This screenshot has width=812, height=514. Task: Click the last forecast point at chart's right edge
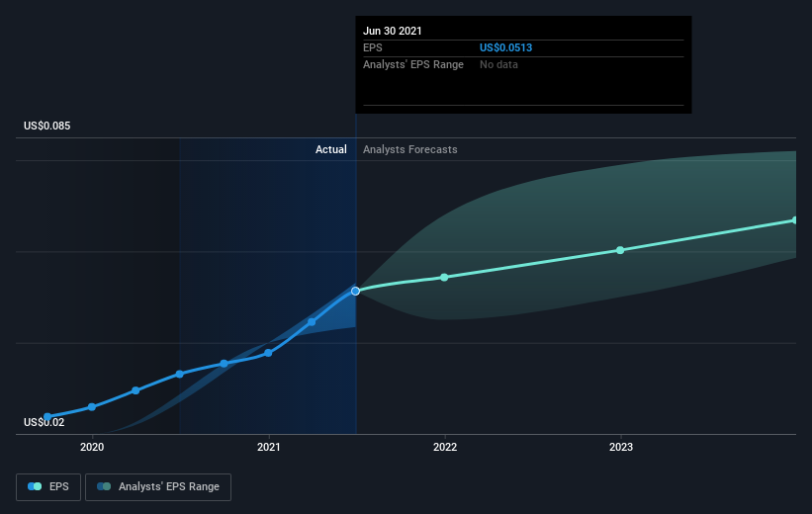(x=795, y=220)
